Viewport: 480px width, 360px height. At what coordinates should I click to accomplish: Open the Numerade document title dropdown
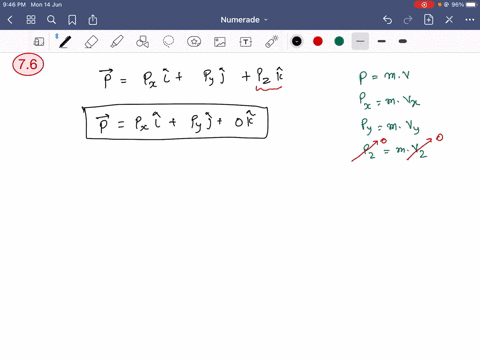coord(244,20)
